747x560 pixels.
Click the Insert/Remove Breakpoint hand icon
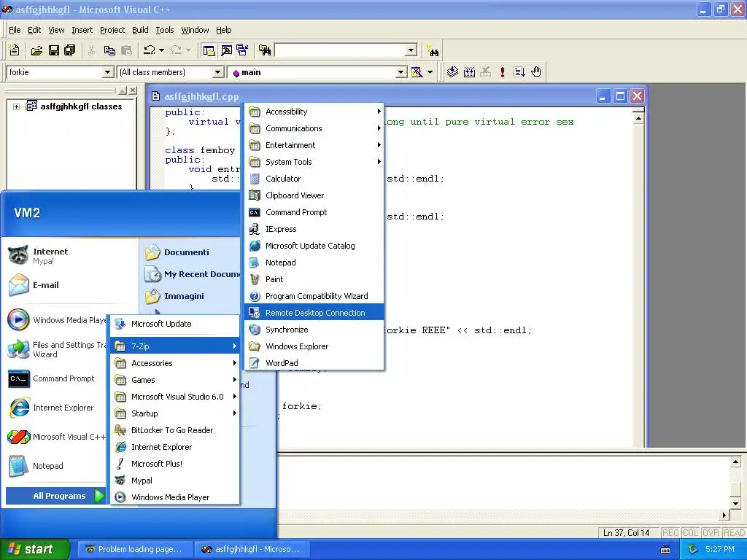[x=536, y=72]
